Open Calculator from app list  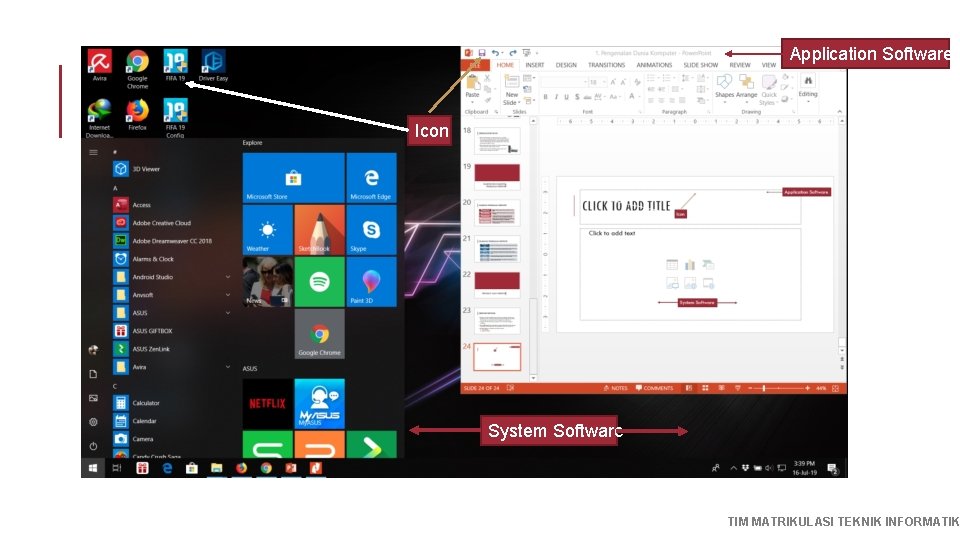[x=172, y=403]
